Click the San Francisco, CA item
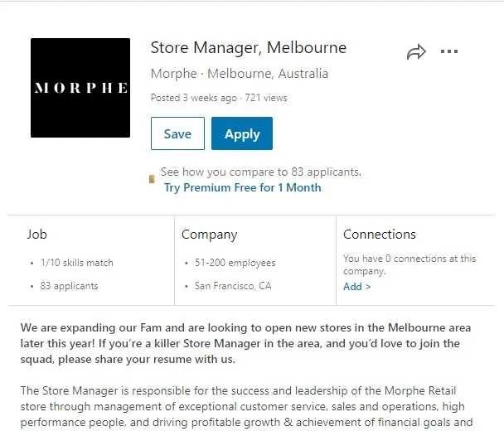The image size is (504, 431). click(233, 286)
